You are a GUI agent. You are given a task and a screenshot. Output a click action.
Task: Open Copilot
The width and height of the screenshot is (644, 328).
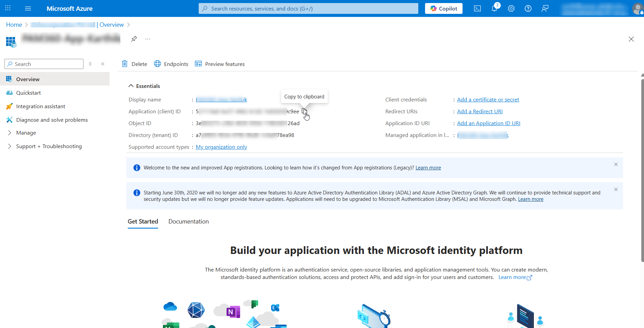[x=443, y=8]
